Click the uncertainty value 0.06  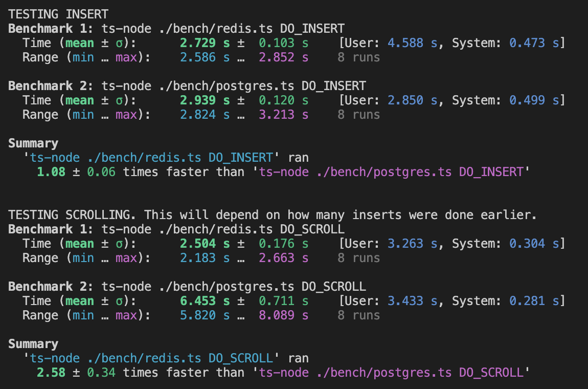tap(101, 172)
